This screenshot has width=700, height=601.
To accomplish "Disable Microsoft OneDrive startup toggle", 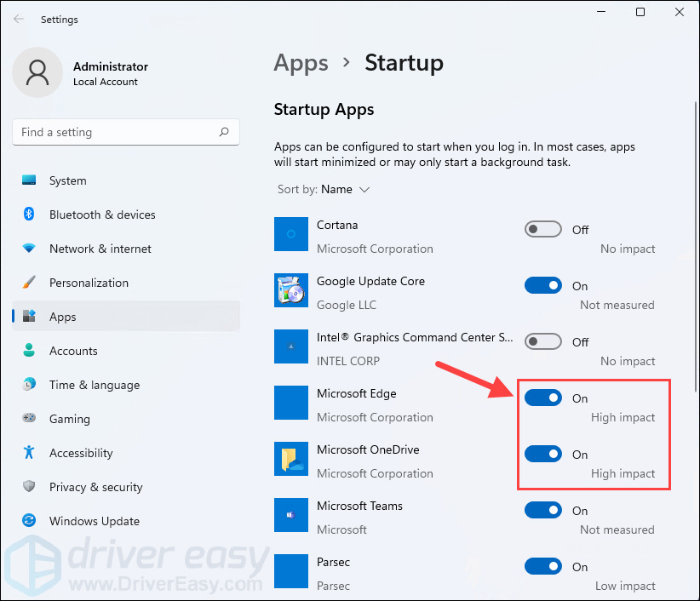I will 542,455.
